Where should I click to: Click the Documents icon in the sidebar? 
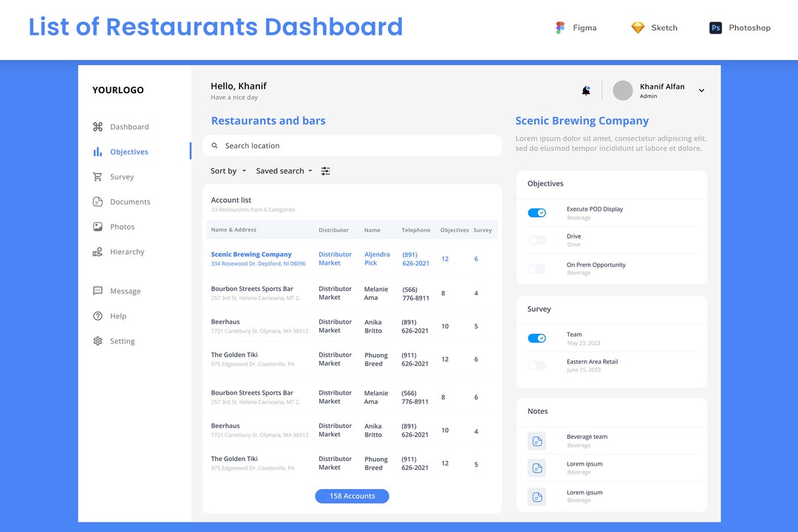pos(99,202)
